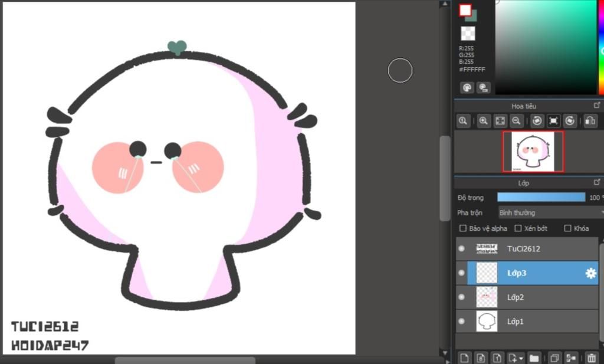The height and width of the screenshot is (364, 604).
Task: Click the opacity value 100
Action: 595,198
